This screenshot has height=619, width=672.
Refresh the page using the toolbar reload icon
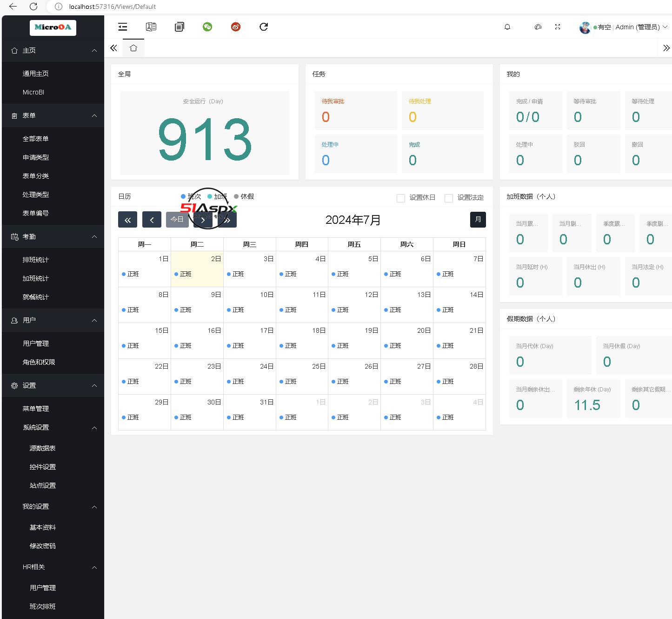point(264,27)
